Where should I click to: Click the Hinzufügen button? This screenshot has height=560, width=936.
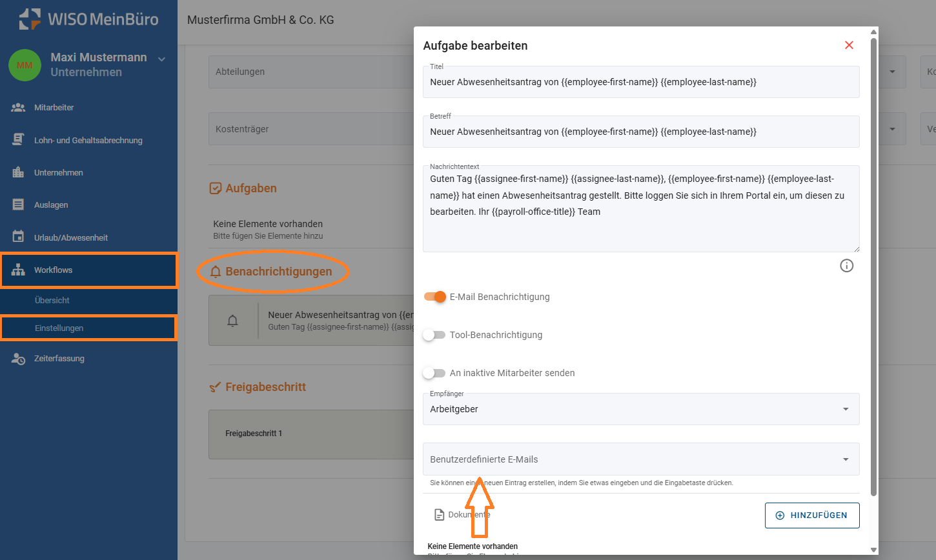811,515
